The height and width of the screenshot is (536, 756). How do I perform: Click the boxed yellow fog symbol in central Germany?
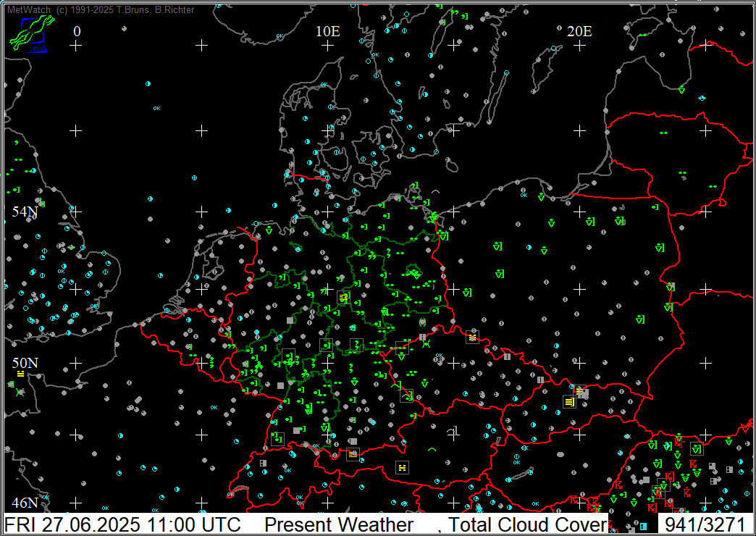(343, 297)
